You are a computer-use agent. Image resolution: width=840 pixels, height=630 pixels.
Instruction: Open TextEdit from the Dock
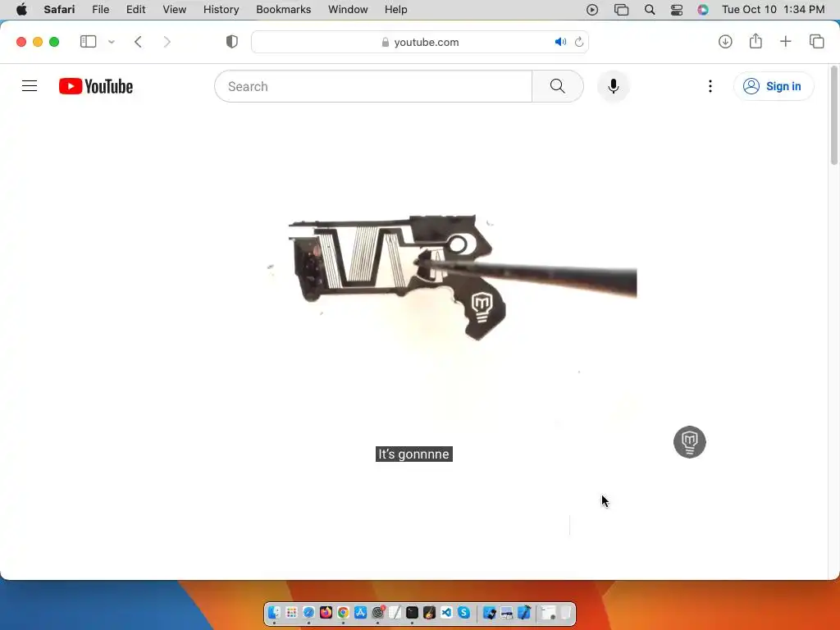tap(395, 612)
